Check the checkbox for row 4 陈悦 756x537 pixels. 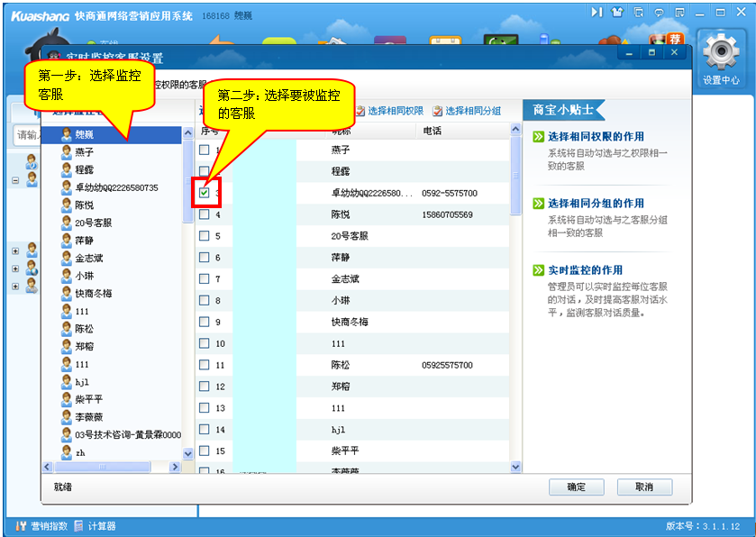pyautogui.click(x=205, y=214)
